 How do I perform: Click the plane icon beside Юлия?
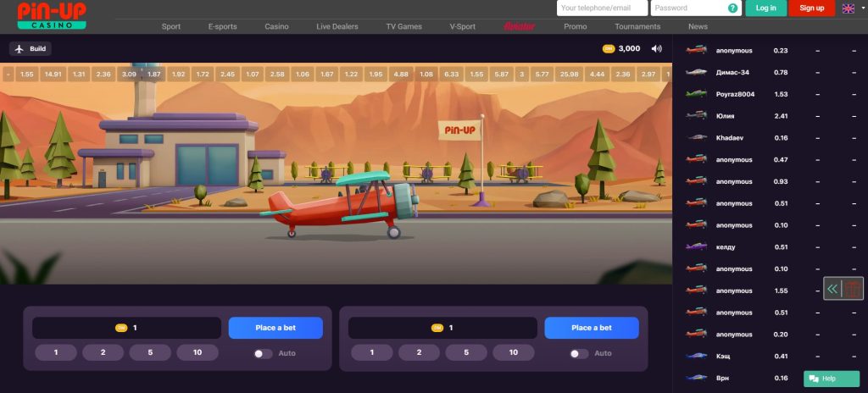click(697, 116)
